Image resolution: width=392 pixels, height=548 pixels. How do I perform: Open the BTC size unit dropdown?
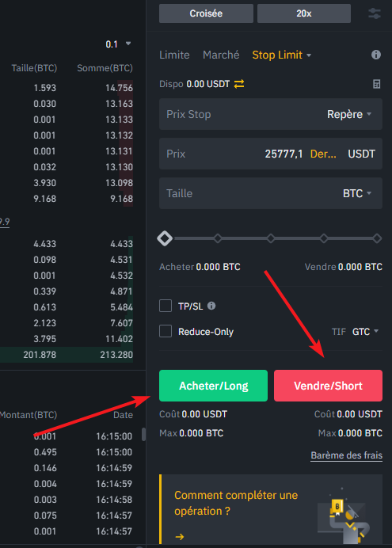(x=356, y=193)
